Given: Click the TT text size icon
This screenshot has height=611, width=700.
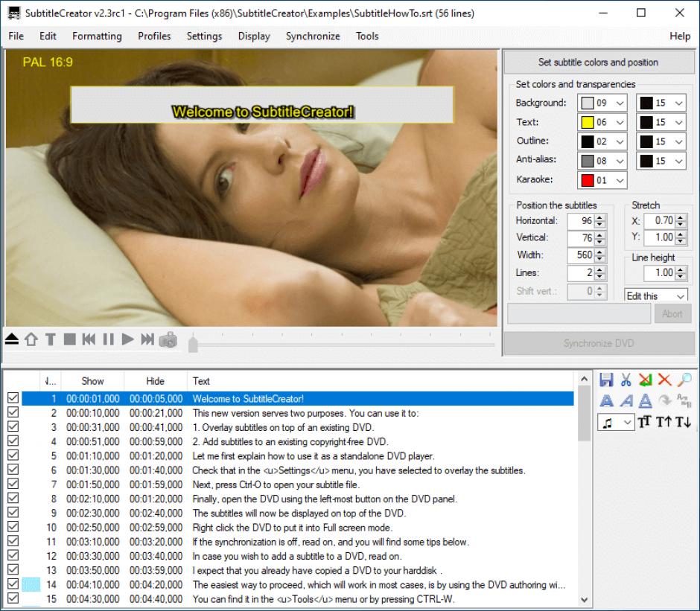Looking at the screenshot, I should click(644, 422).
